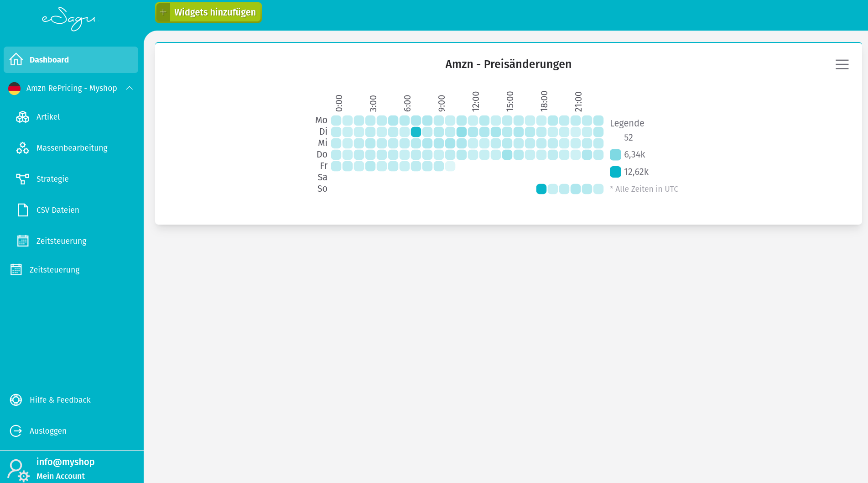Click 6,34k legend text
Image resolution: width=868 pixels, height=483 pixels.
(x=634, y=155)
